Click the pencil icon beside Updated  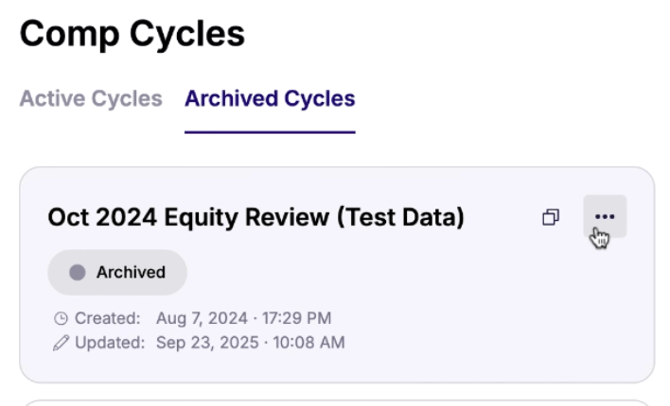tap(61, 343)
